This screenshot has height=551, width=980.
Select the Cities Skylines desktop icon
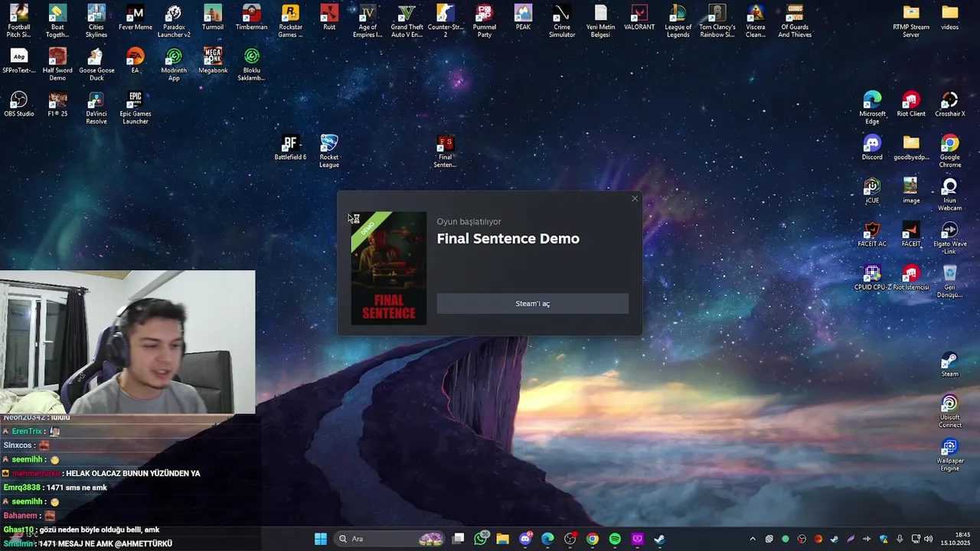(96, 21)
